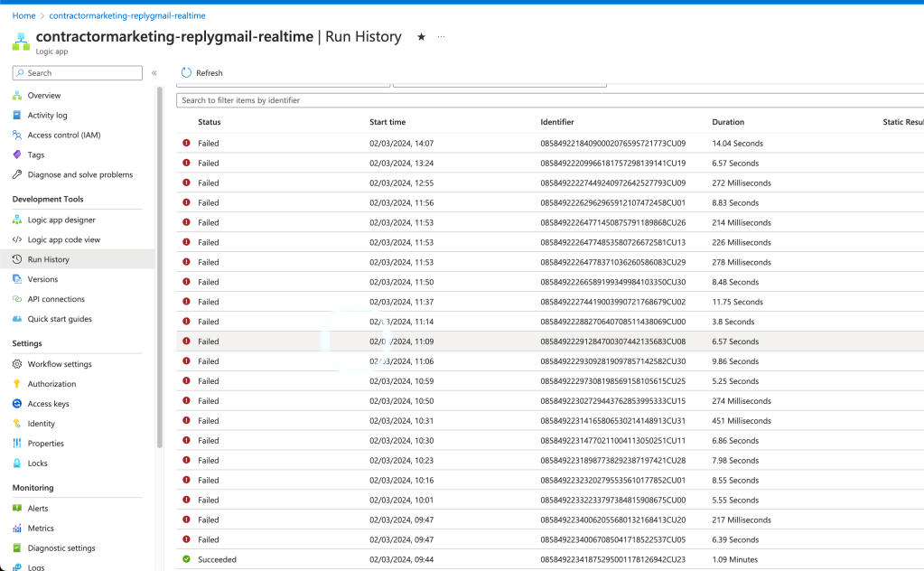Click duration 8.83 Seconds cell
The image size is (924, 571).
[x=735, y=202]
